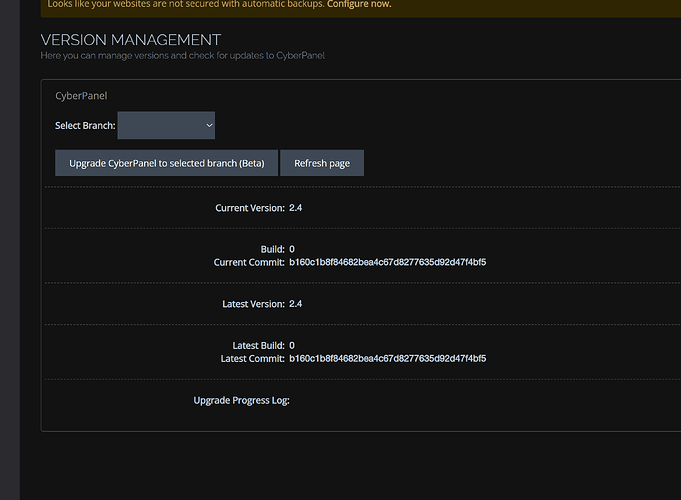Click the Current Commit label
The image size is (681, 500).
(x=249, y=262)
